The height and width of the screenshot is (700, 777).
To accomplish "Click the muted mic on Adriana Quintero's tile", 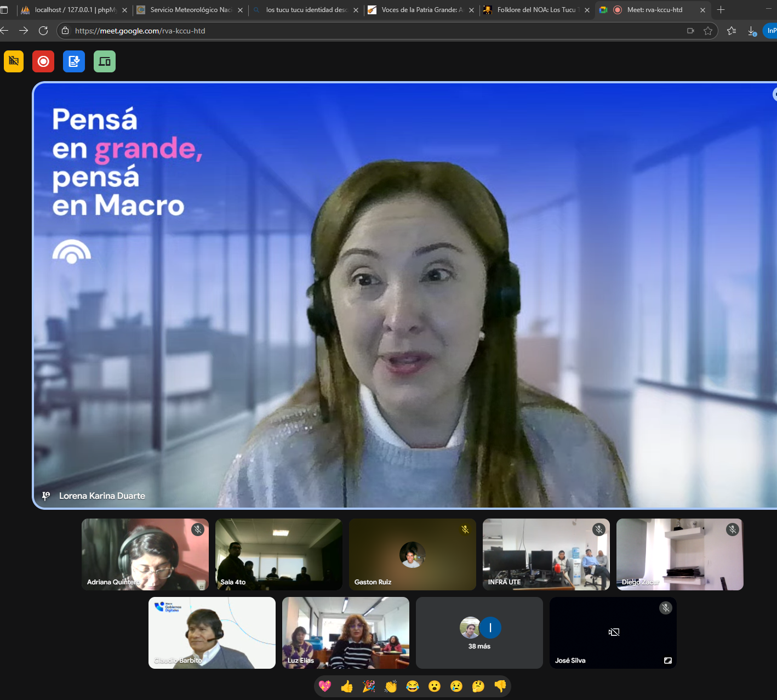I will pos(198,530).
